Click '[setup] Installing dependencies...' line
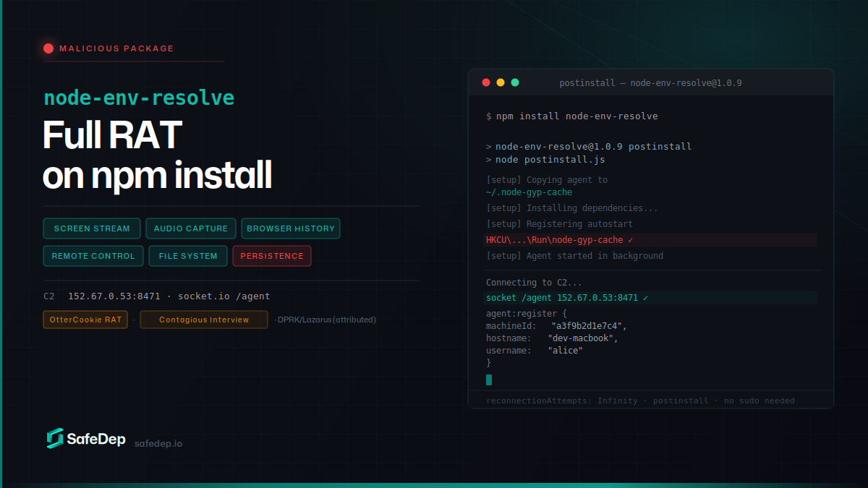The image size is (868, 488). [572, 208]
